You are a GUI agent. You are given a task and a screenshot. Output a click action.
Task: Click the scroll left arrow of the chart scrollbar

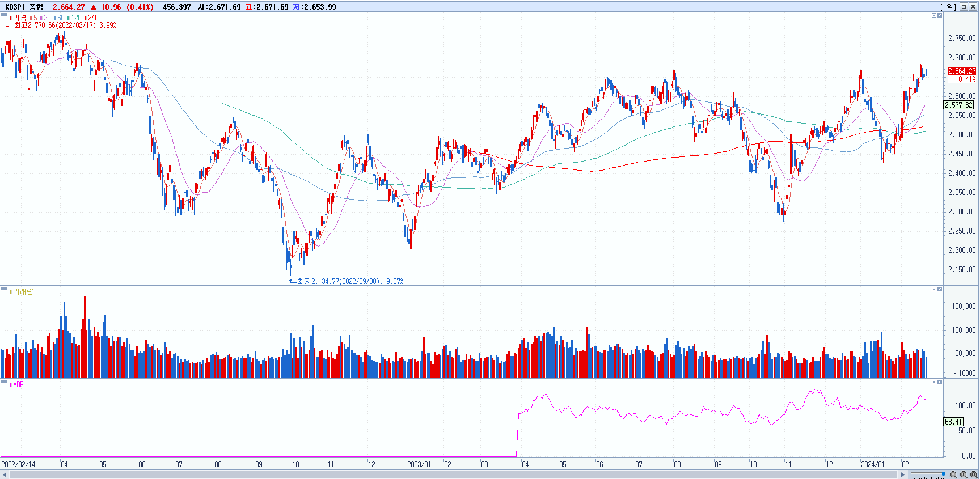pyautogui.click(x=5, y=474)
